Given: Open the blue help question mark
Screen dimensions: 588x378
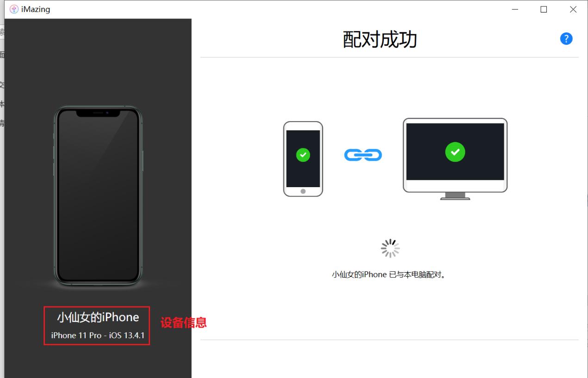Looking at the screenshot, I should tap(566, 39).
